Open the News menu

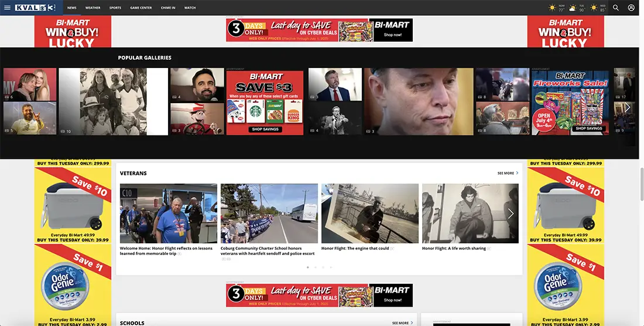tap(72, 8)
